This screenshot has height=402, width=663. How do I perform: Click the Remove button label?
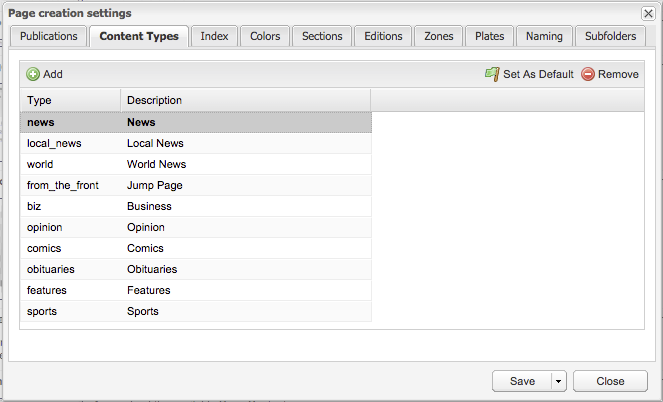click(618, 74)
